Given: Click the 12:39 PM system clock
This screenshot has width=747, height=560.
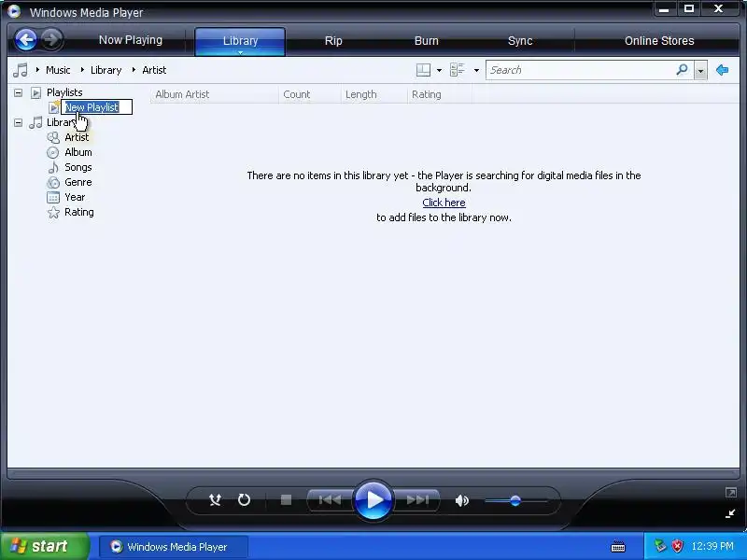Looking at the screenshot, I should [x=712, y=546].
